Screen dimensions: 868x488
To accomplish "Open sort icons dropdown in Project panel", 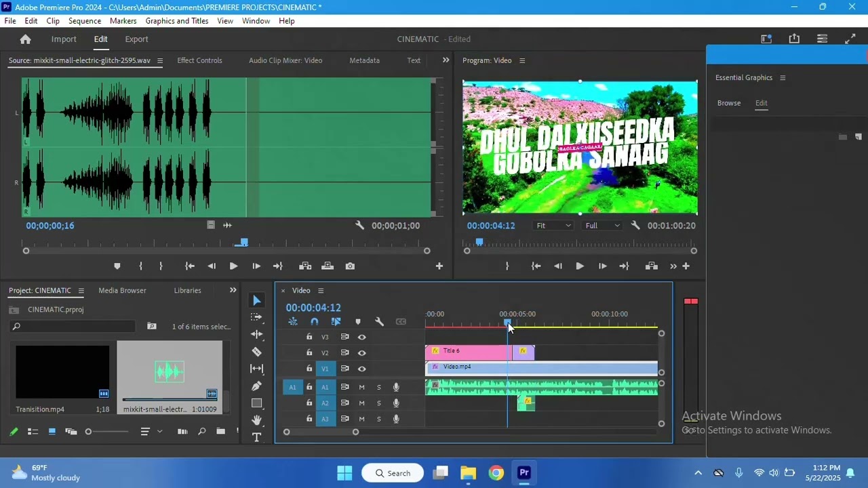I will point(150,431).
